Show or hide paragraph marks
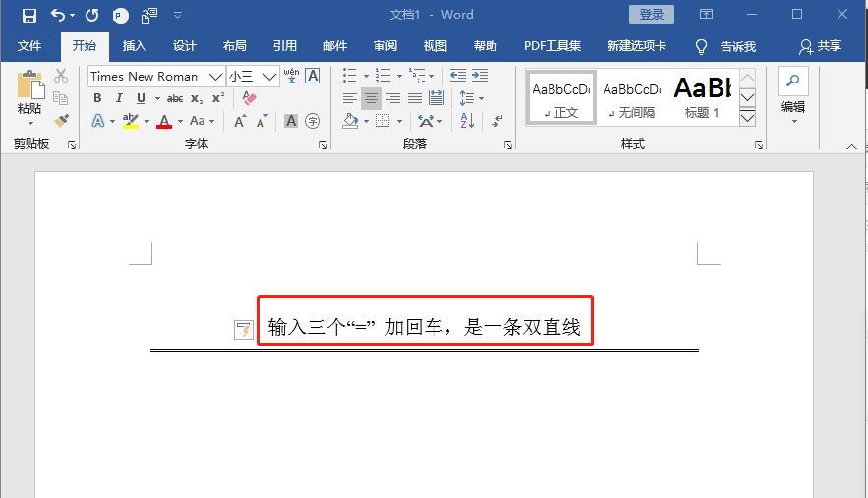 pyautogui.click(x=497, y=121)
